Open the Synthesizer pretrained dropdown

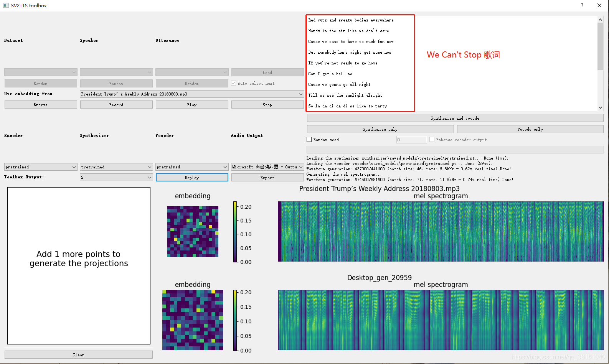pyautogui.click(x=116, y=167)
